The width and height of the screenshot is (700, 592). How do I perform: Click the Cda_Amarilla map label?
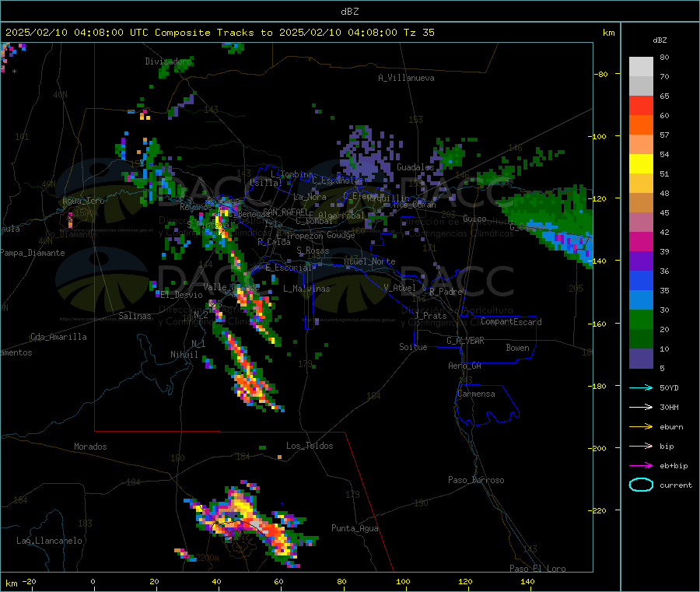coord(58,337)
